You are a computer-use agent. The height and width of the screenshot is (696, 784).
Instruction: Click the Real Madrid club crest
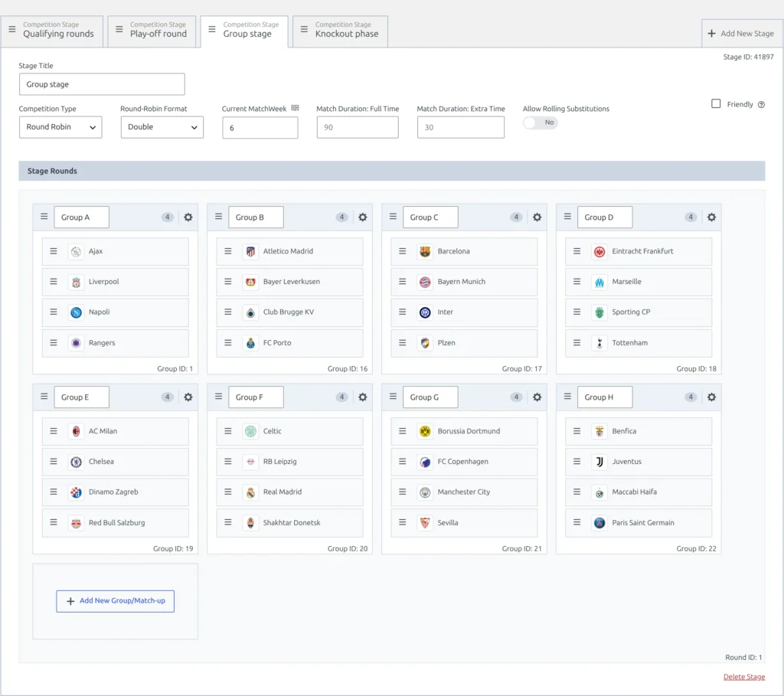(x=250, y=492)
